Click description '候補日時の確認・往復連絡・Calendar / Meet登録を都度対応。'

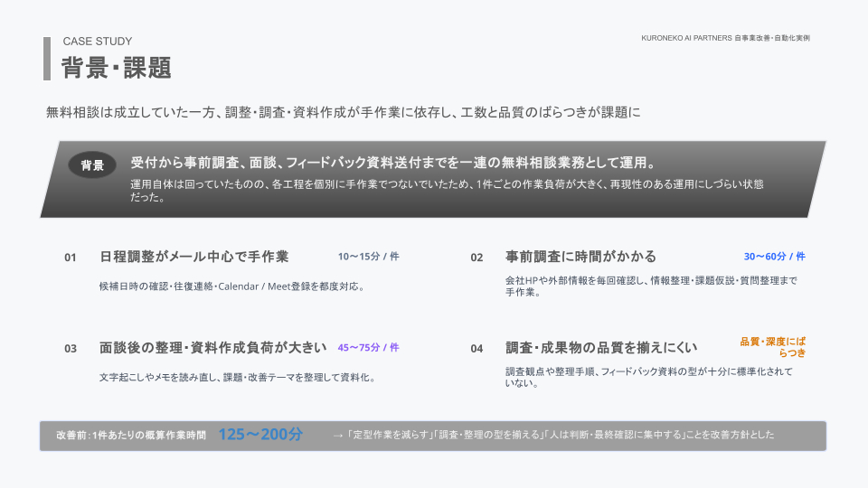232,286
